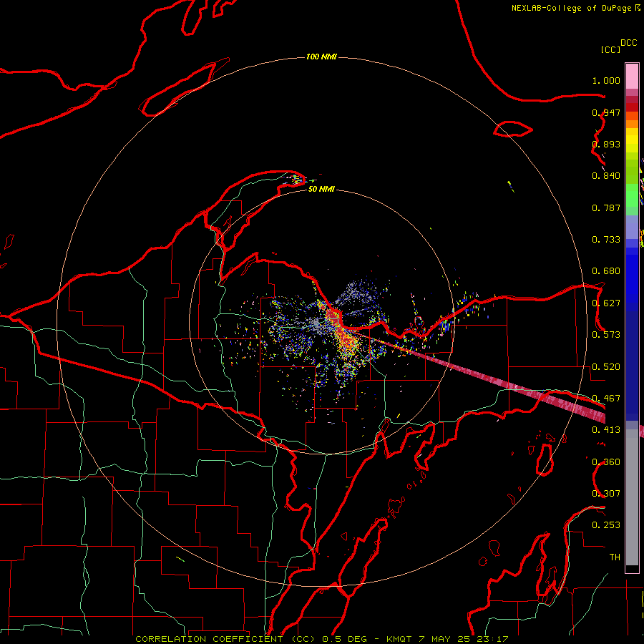The image size is (644, 644).
Task: Click the pink top segment of the color bar
Action: (632, 77)
